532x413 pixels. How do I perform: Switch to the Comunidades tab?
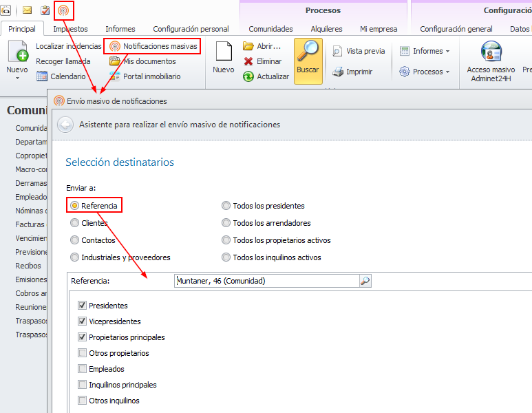pyautogui.click(x=270, y=29)
